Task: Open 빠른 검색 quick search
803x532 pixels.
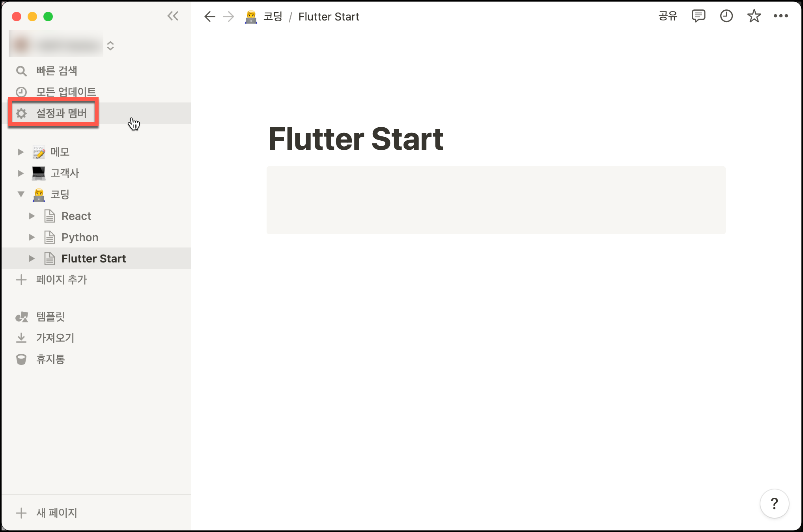Action: pos(96,71)
